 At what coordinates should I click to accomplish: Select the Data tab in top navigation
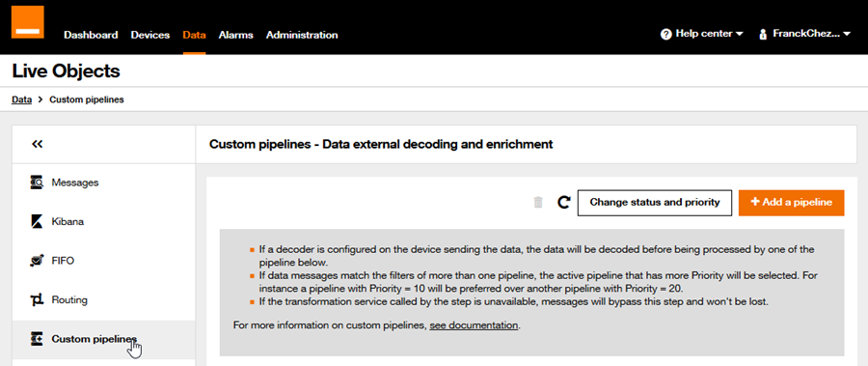[194, 35]
